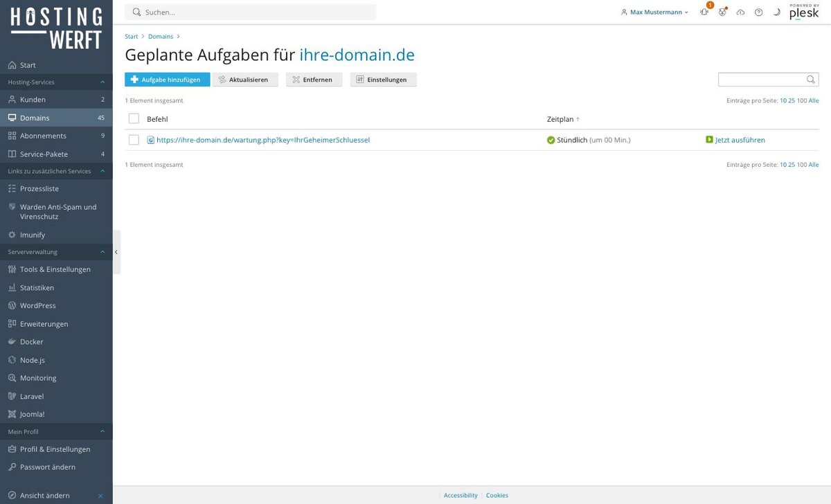Set bottom entries per page to Alle
The height and width of the screenshot is (504, 831).
point(814,165)
